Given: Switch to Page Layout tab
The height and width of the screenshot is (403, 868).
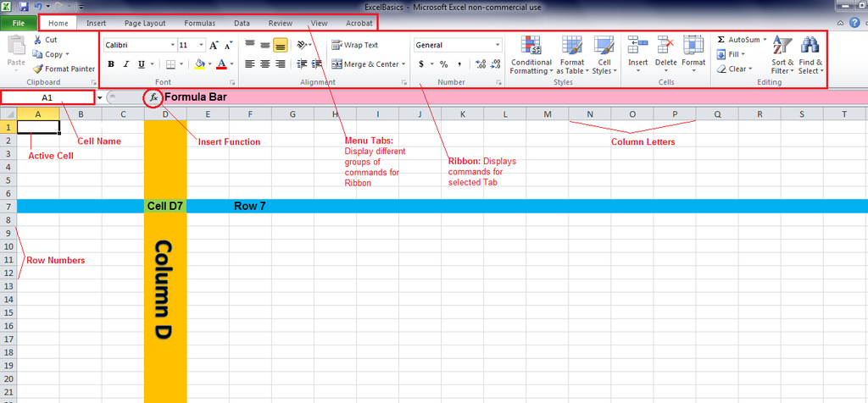Looking at the screenshot, I should point(145,23).
